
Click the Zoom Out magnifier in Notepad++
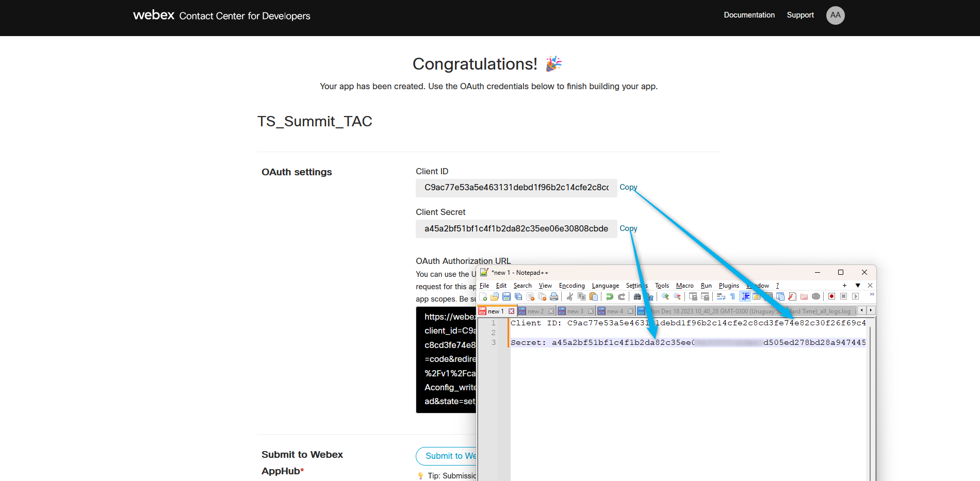(677, 296)
